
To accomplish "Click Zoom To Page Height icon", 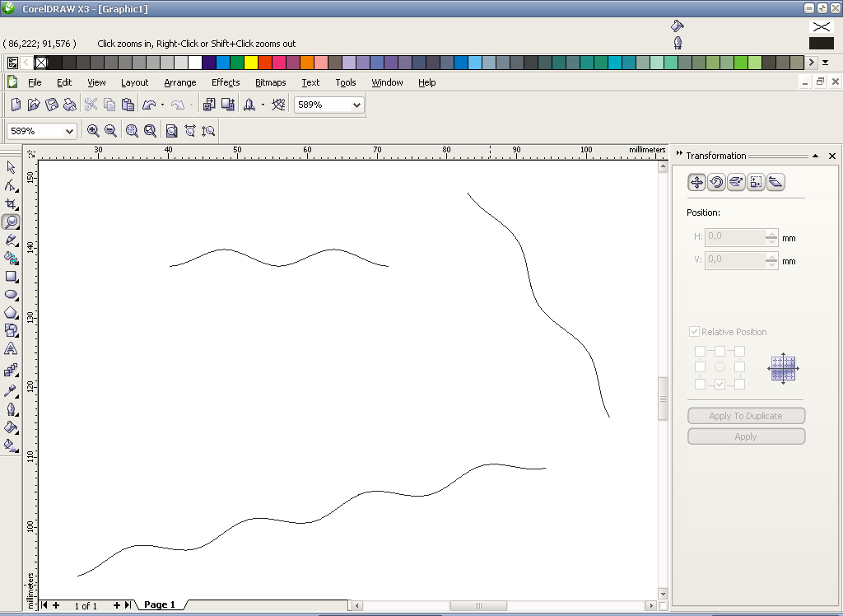I will pyautogui.click(x=208, y=131).
